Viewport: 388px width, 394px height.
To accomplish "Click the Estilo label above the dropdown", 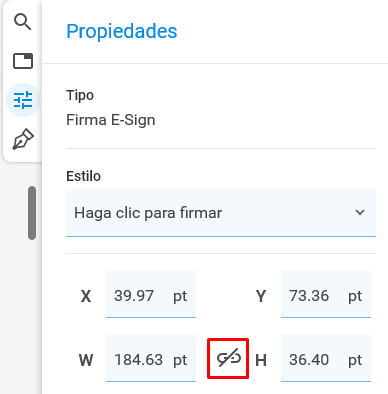I will click(83, 176).
